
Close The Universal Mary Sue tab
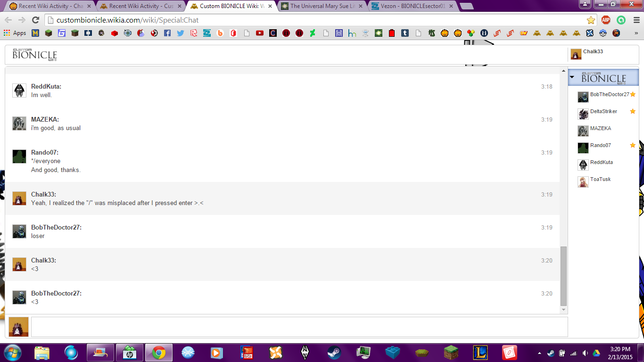coord(360,6)
